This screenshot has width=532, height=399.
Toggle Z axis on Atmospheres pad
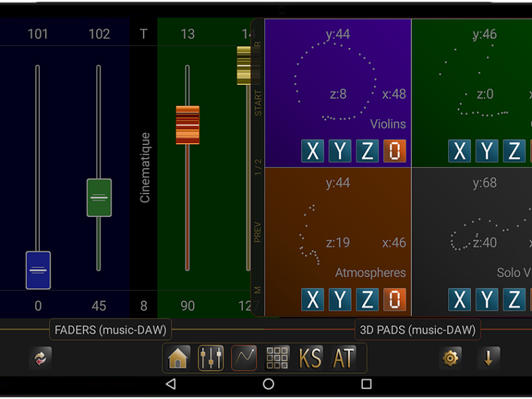click(x=367, y=300)
